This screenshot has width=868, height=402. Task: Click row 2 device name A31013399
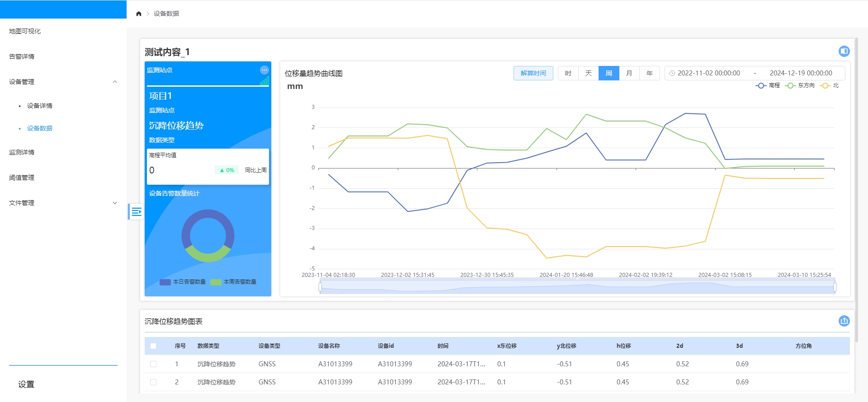pyautogui.click(x=335, y=382)
